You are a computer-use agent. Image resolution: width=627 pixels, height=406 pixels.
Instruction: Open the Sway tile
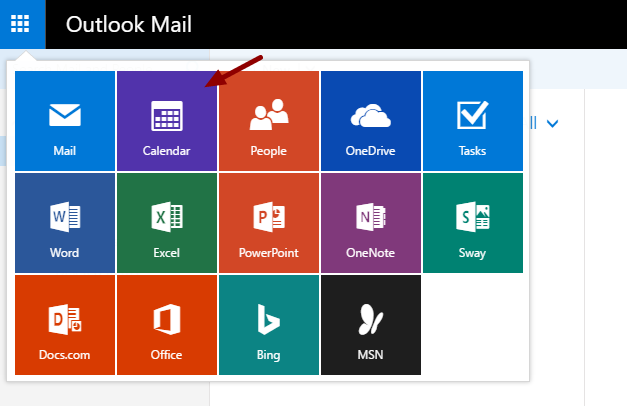pyautogui.click(x=473, y=223)
